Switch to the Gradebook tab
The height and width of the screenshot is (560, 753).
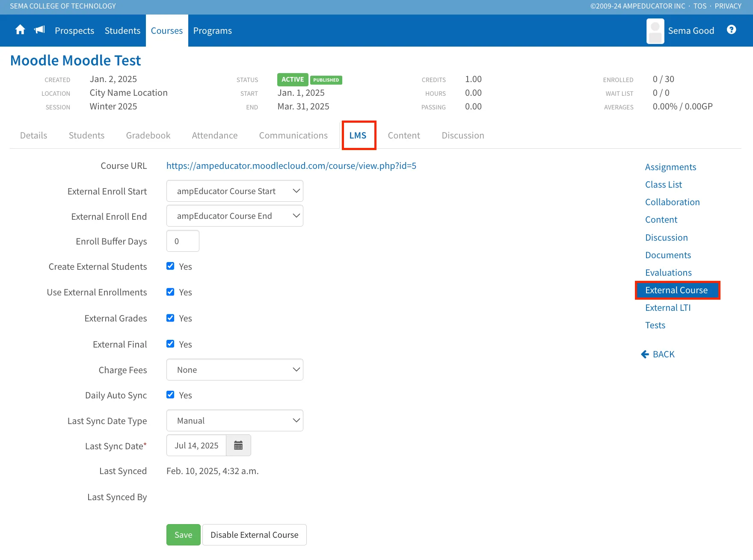(x=148, y=136)
